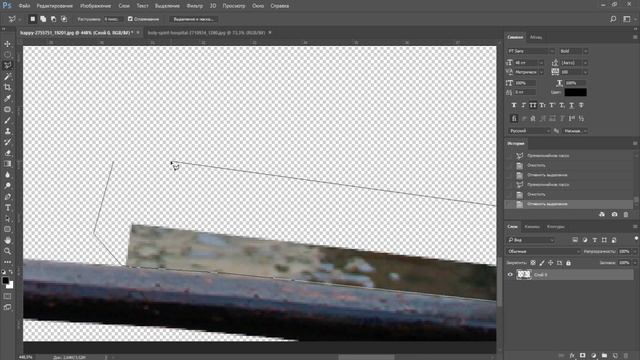640x360 pixels.
Task: Select the Blur tool
Action: [x=7, y=175]
